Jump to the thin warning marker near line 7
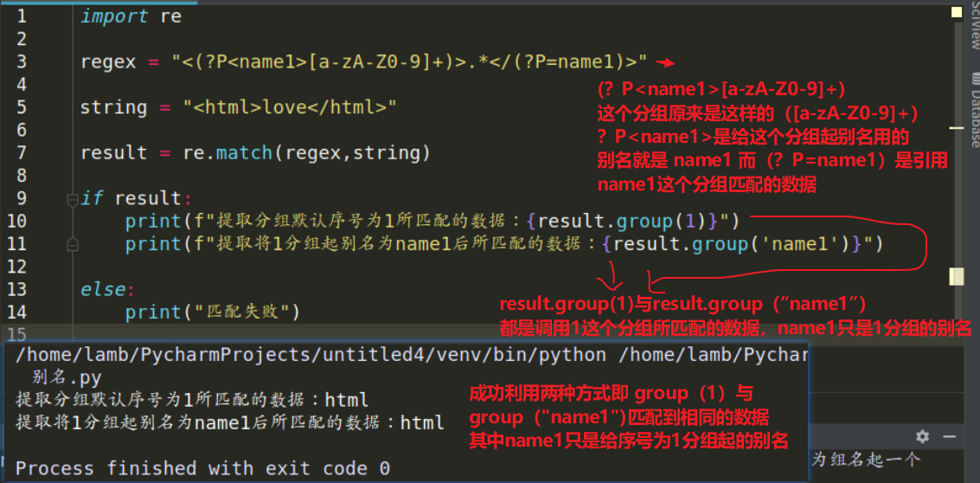This screenshot has height=483, width=980. pos(957,127)
